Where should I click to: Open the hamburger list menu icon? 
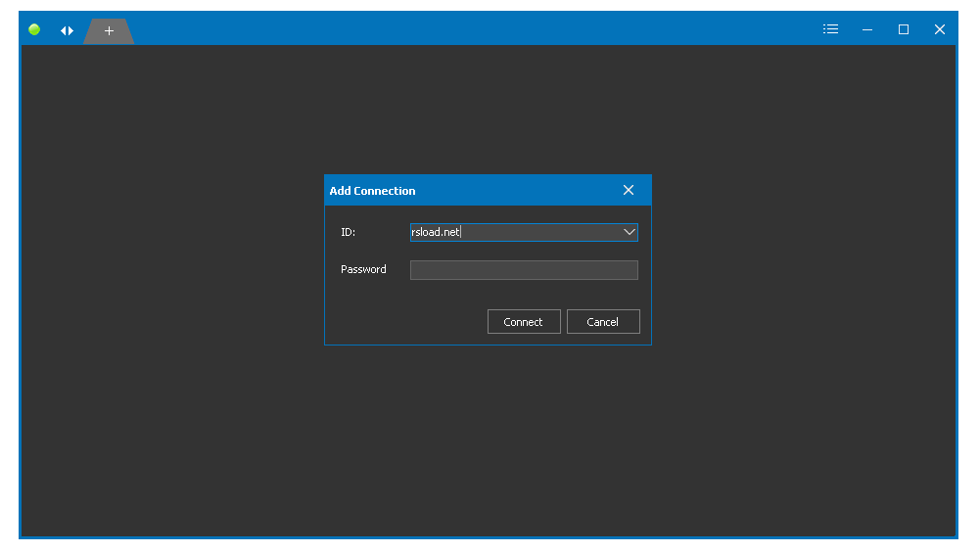point(830,28)
